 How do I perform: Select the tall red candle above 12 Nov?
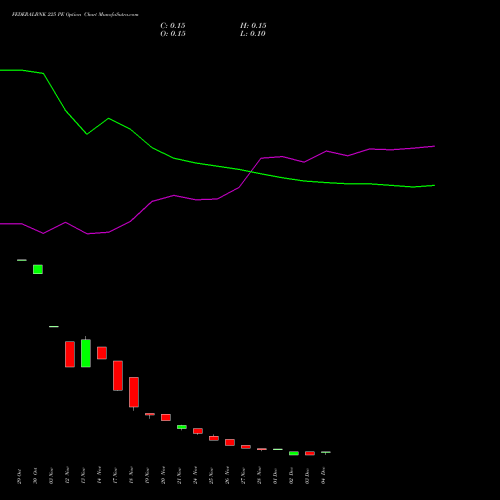pos(70,354)
